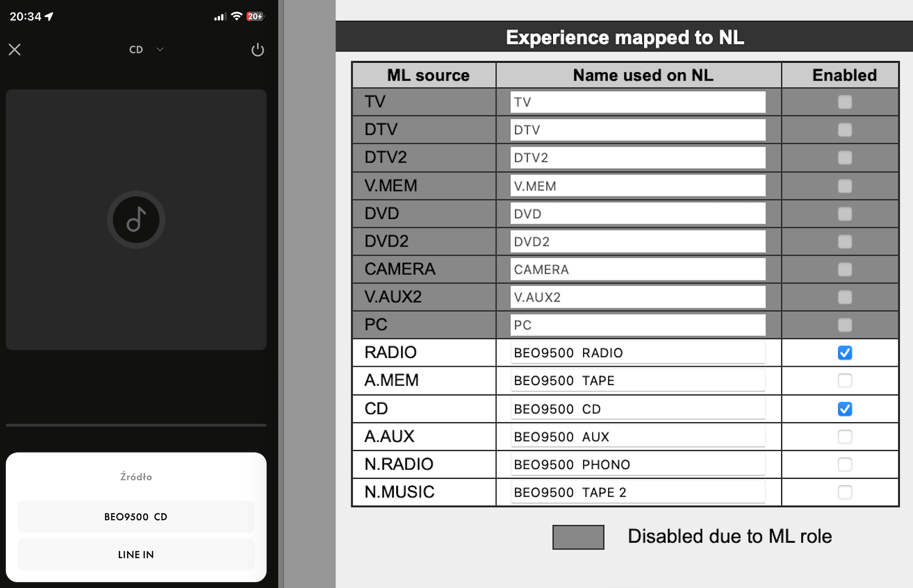
Task: Click the V.MEM name input field
Action: [638, 186]
